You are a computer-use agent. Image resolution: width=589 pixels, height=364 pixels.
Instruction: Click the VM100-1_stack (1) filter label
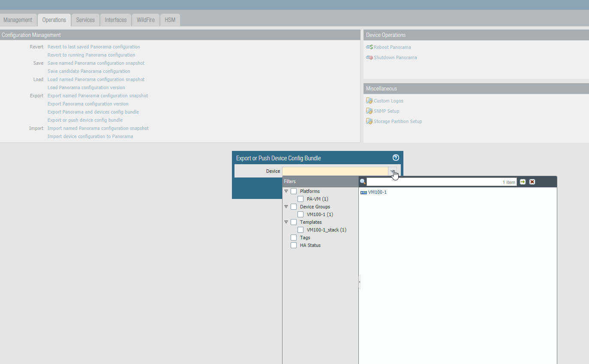tap(327, 230)
